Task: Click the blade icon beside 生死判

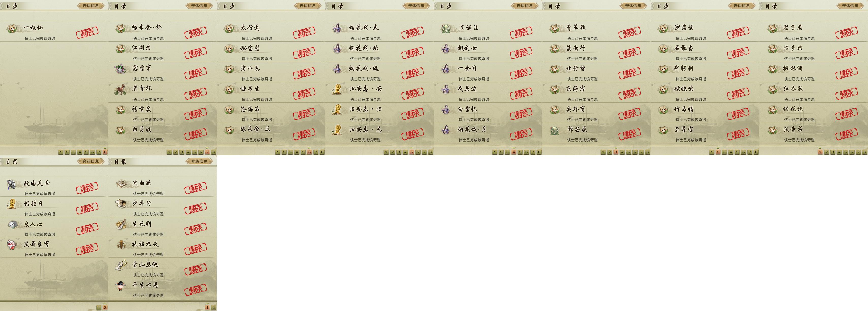Action: pyautogui.click(x=120, y=224)
